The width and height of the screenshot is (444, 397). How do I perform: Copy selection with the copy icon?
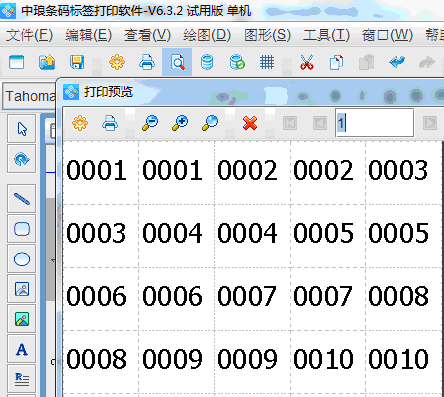click(336, 62)
